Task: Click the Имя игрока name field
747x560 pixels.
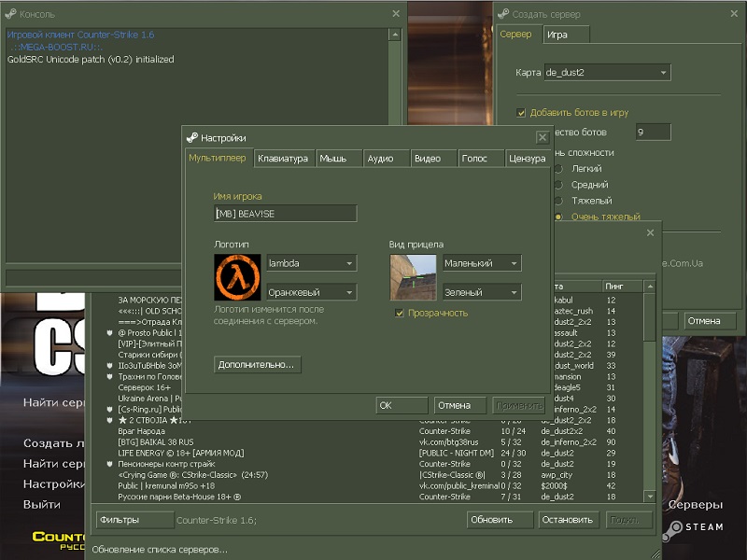Action: (x=286, y=214)
